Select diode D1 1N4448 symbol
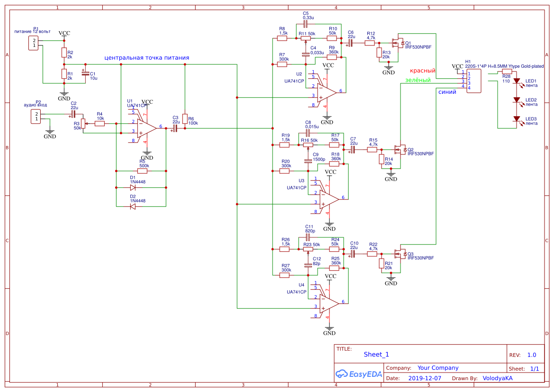 coord(133,187)
